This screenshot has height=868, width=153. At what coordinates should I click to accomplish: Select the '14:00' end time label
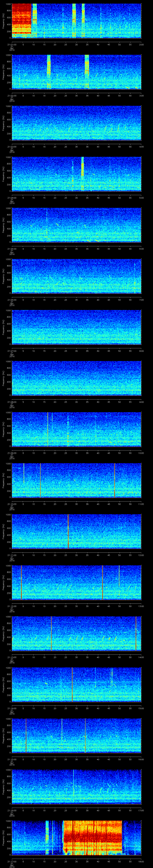coord(141,657)
